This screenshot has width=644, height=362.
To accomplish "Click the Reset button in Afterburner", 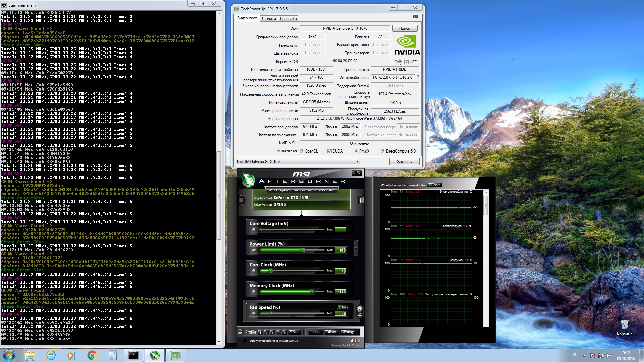I will [x=332, y=332].
